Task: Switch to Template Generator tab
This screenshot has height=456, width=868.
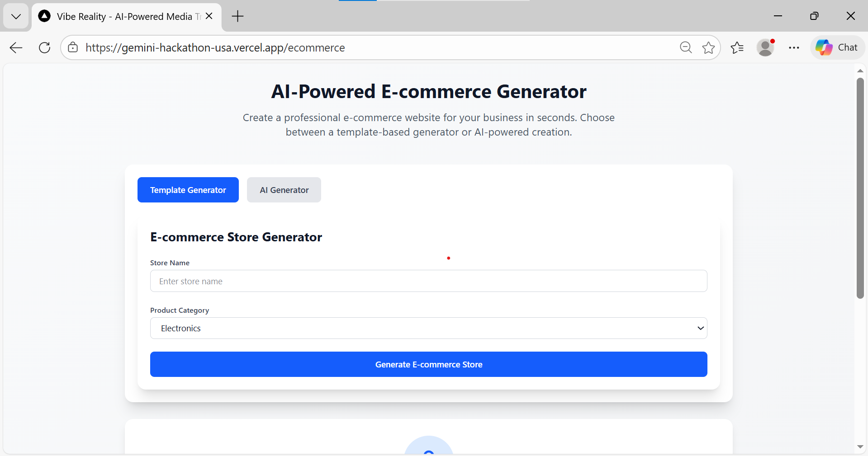Action: tap(188, 190)
